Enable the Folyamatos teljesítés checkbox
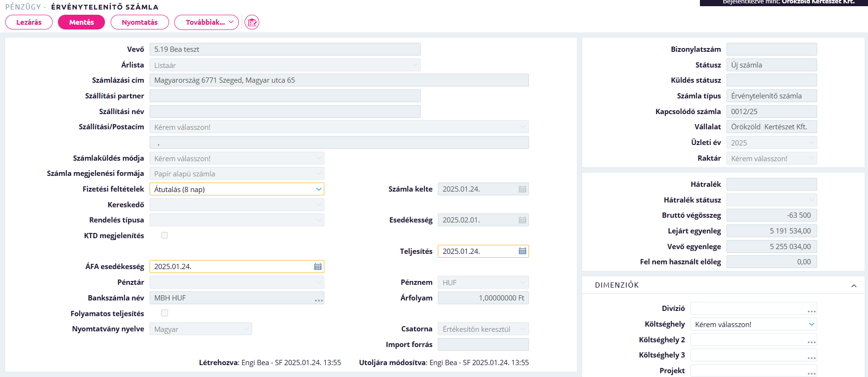868x377 pixels. pyautogui.click(x=165, y=313)
